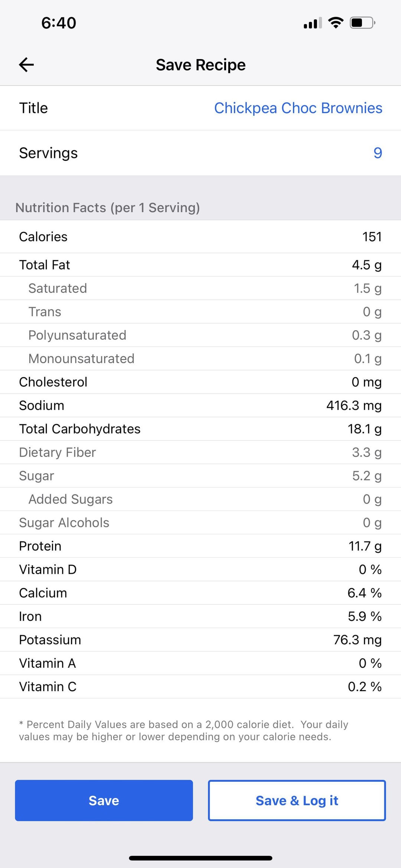Tap the Sodium value 416.3 mg

pos(353,405)
